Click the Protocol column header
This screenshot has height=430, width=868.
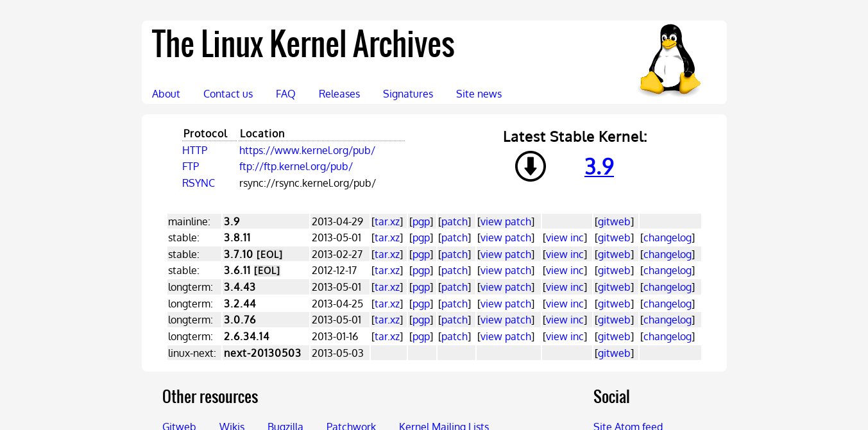click(205, 133)
